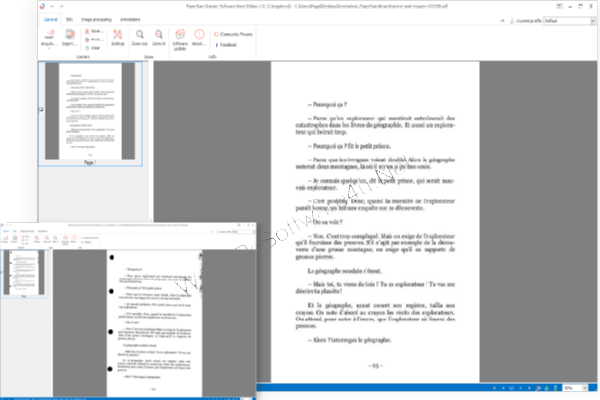Click the Clear icon in the Content group

87,48
